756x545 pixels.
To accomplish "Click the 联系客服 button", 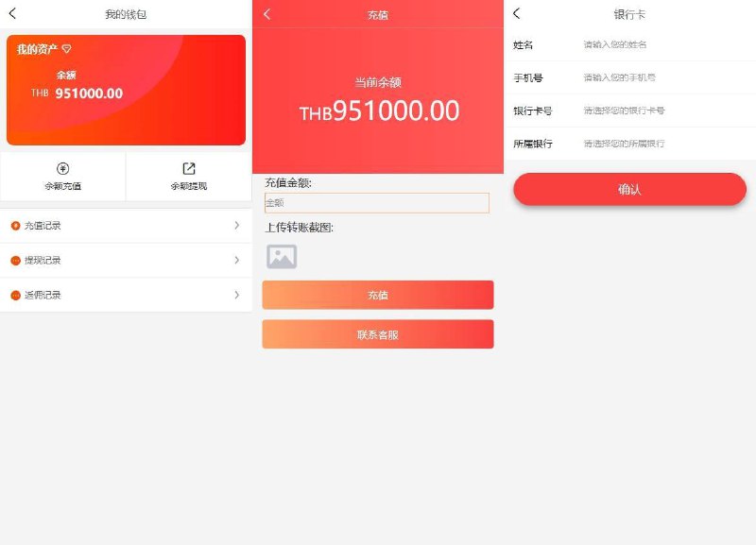I will coord(378,334).
